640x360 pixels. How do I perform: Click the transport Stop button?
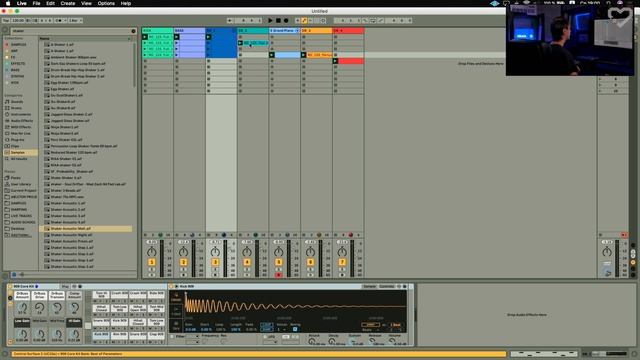(278, 20)
